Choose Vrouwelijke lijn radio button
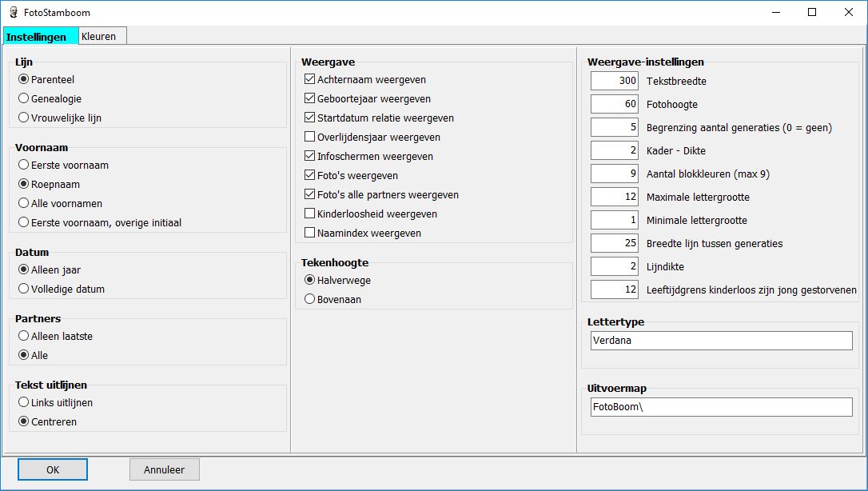868x491 pixels. tap(23, 118)
